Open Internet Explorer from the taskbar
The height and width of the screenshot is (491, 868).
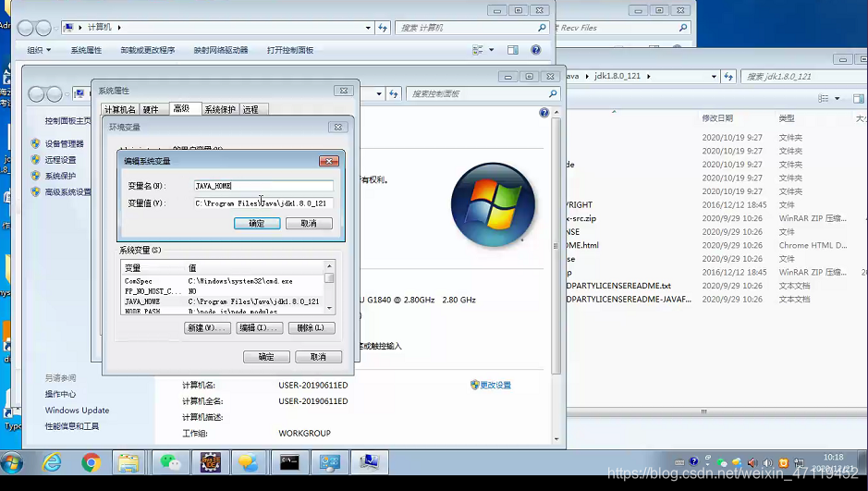pyautogui.click(x=52, y=462)
